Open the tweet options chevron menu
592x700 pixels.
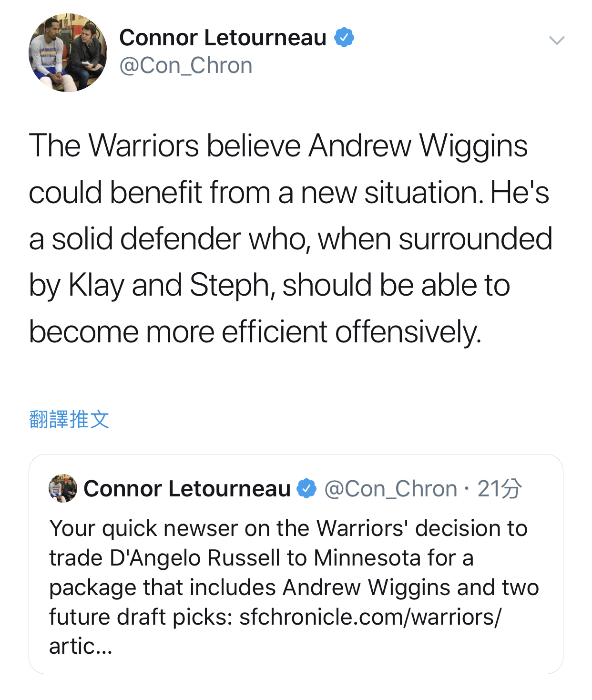(x=557, y=40)
